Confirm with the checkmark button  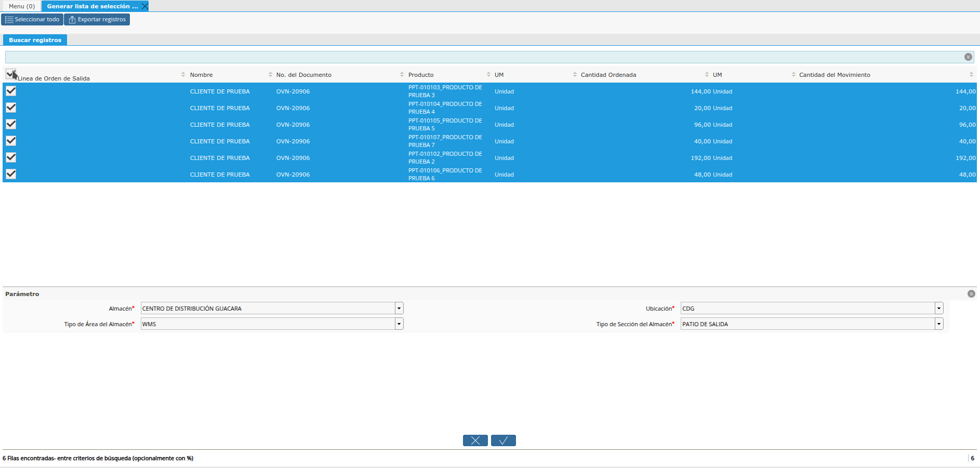point(504,440)
